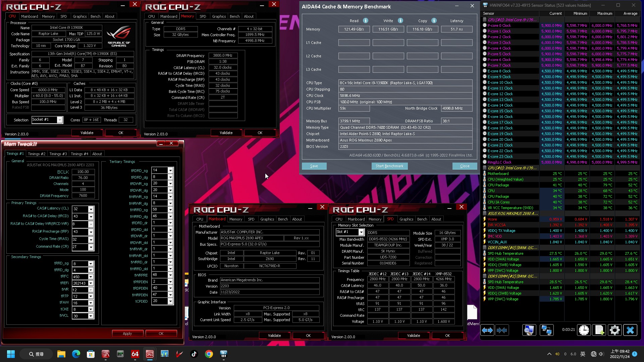Open tCPDED dropdown in Tertiary Timings

[170, 301]
